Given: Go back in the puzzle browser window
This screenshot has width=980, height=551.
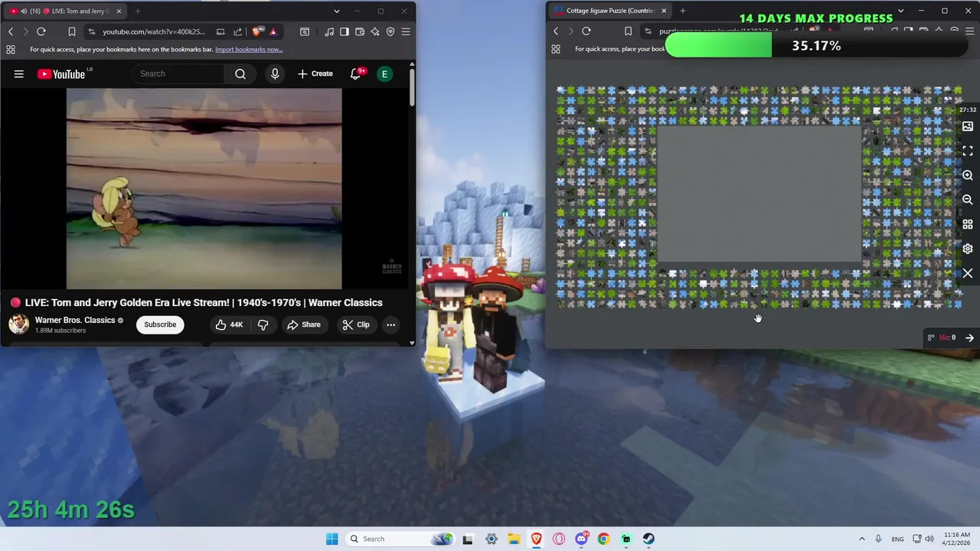Looking at the screenshot, I should pyautogui.click(x=556, y=31).
